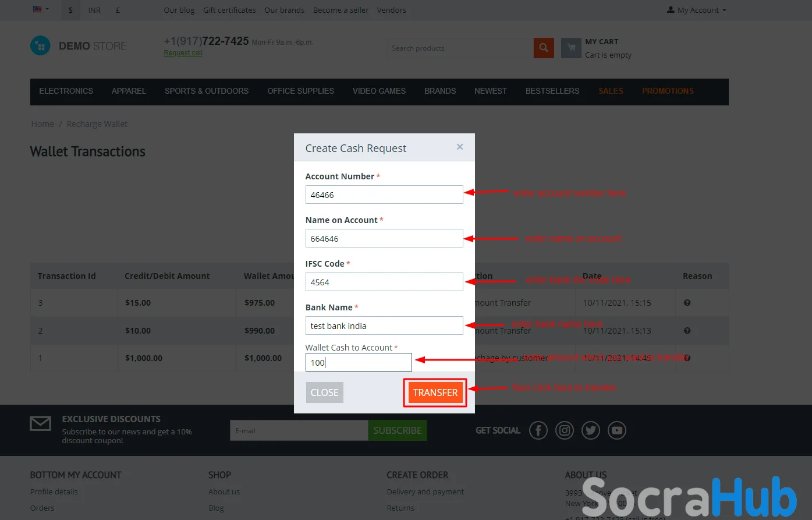Open Gift certificates page
Image resolution: width=812 pixels, height=520 pixels.
point(229,10)
